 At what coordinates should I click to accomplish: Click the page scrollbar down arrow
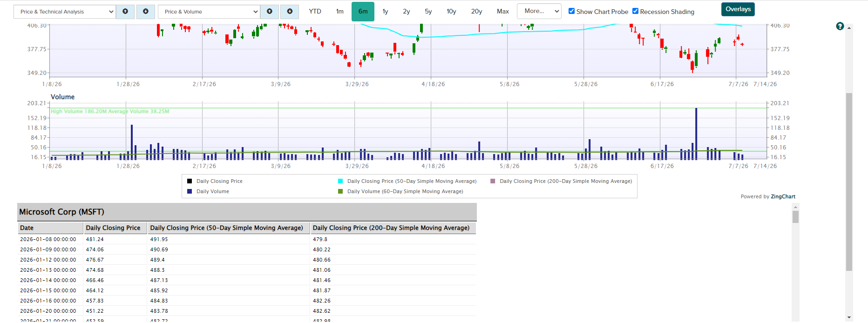click(x=849, y=317)
